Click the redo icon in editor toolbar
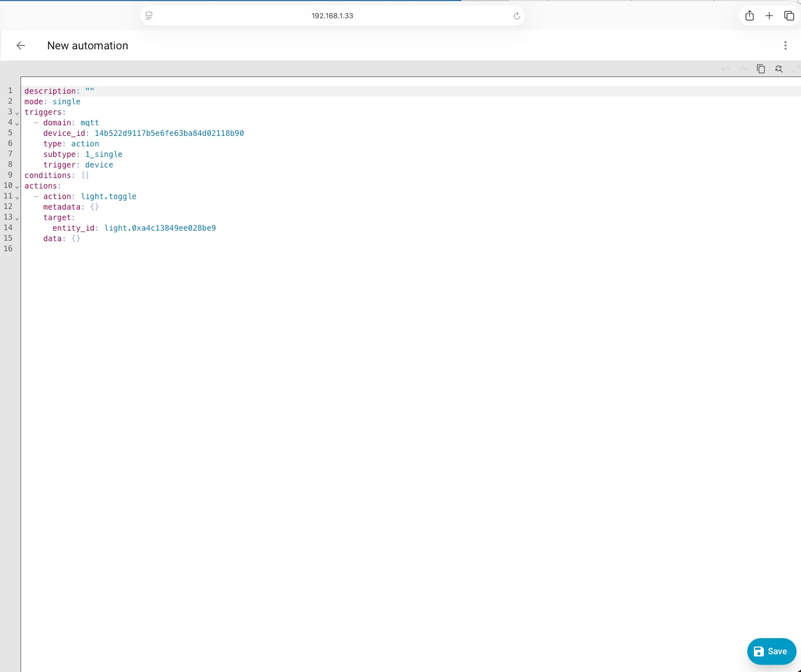Viewport: 801px width, 672px height. point(743,69)
